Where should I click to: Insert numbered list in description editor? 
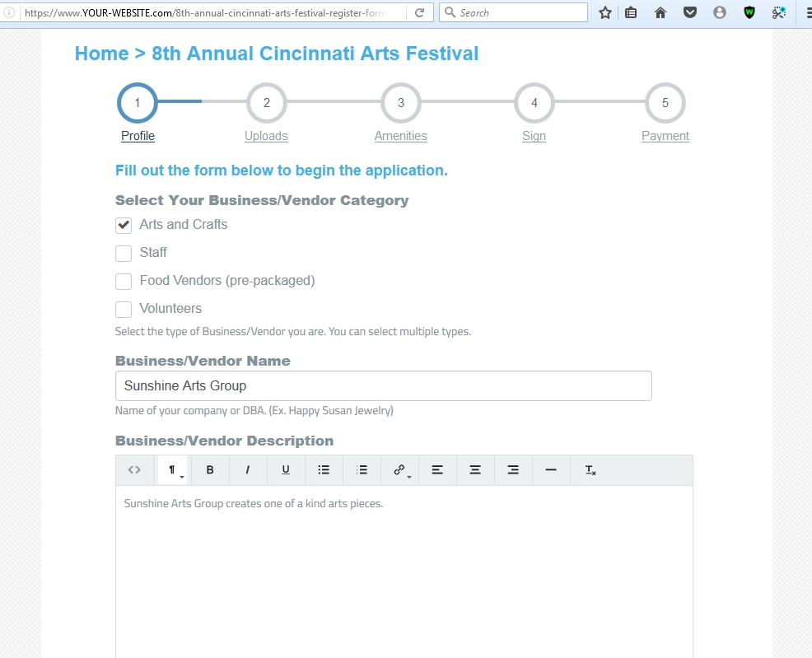tap(362, 470)
